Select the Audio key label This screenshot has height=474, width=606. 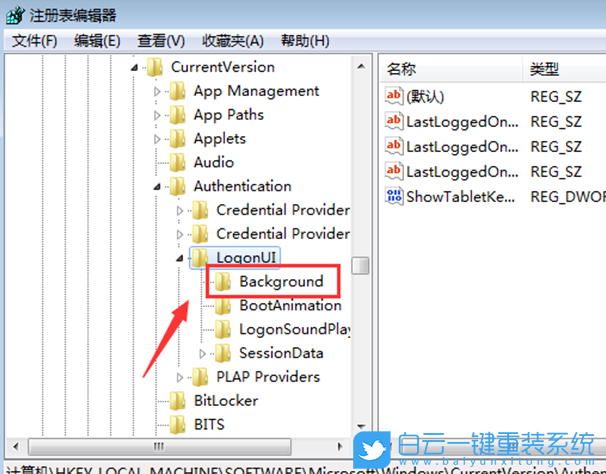[x=214, y=162]
